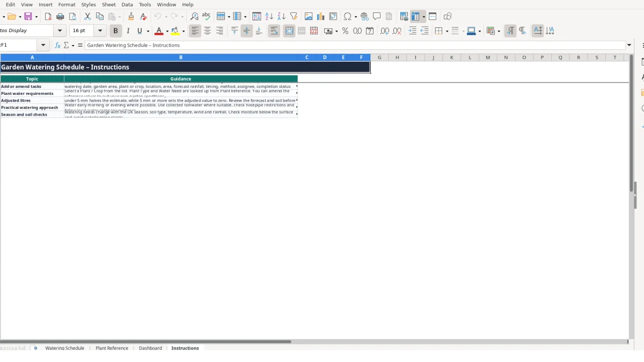Set Align Right
644x362 pixels.
coord(219,31)
